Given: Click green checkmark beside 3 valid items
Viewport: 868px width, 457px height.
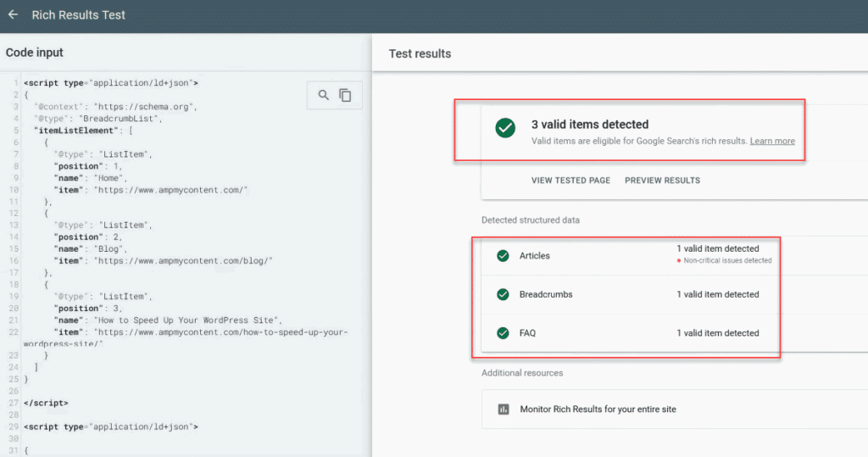Looking at the screenshot, I should 505,128.
